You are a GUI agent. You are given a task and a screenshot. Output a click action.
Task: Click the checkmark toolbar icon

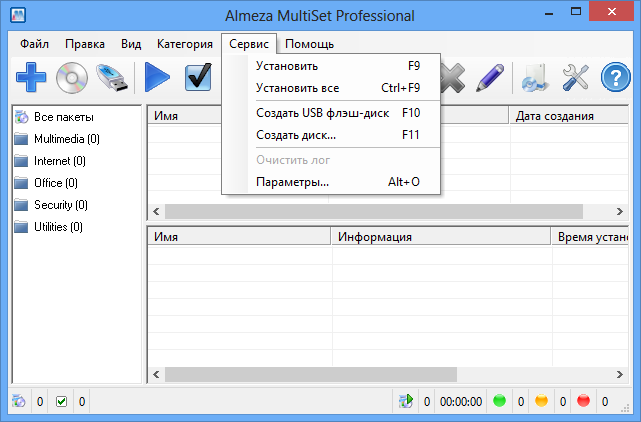(x=198, y=77)
